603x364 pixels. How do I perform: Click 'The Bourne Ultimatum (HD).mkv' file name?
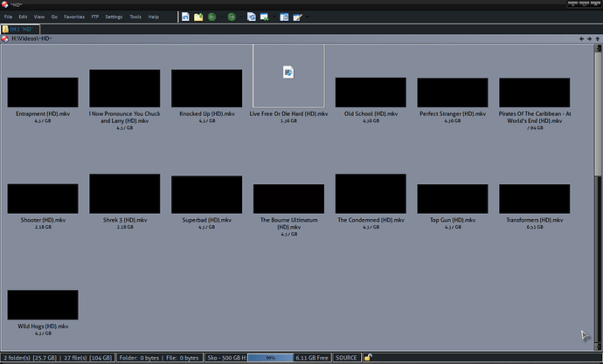point(288,223)
